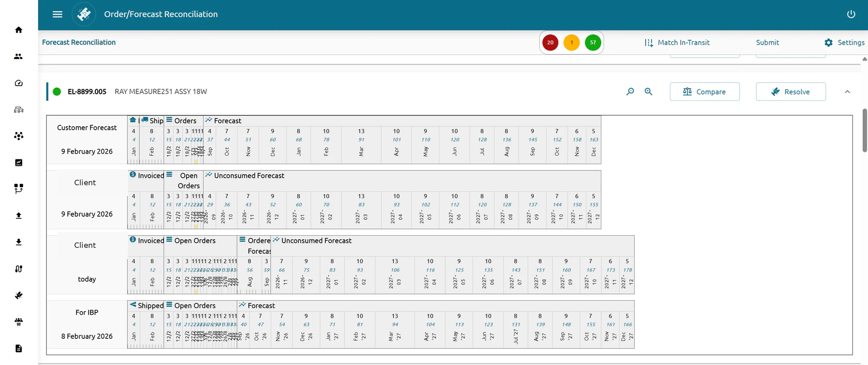Viewport: 868px width, 365px height.
Task: Open the winding route sidebar icon
Action: click(x=19, y=269)
